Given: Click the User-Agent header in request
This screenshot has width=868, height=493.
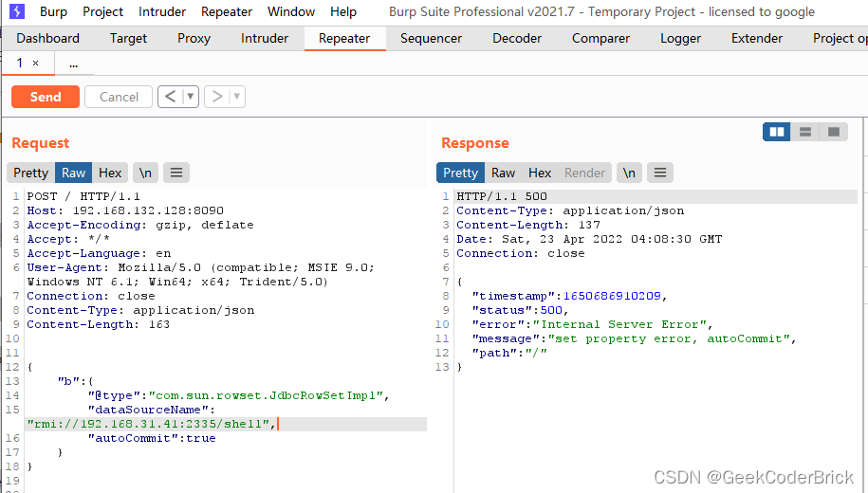Looking at the screenshot, I should click(x=201, y=274).
